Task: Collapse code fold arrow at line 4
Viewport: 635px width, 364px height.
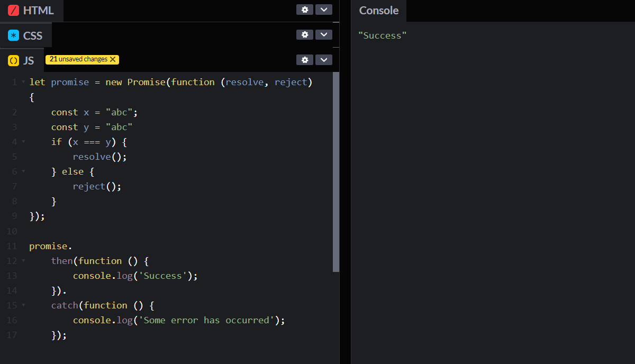Action: (x=23, y=142)
